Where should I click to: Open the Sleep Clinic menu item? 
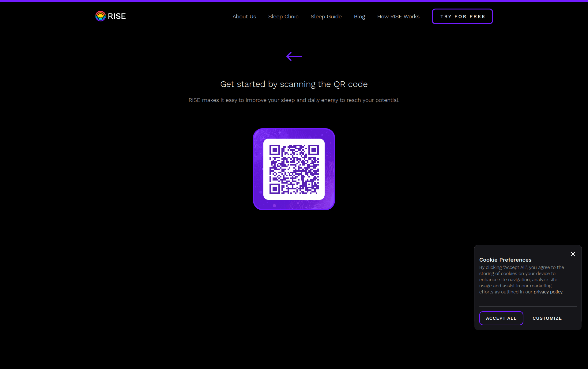(x=283, y=17)
